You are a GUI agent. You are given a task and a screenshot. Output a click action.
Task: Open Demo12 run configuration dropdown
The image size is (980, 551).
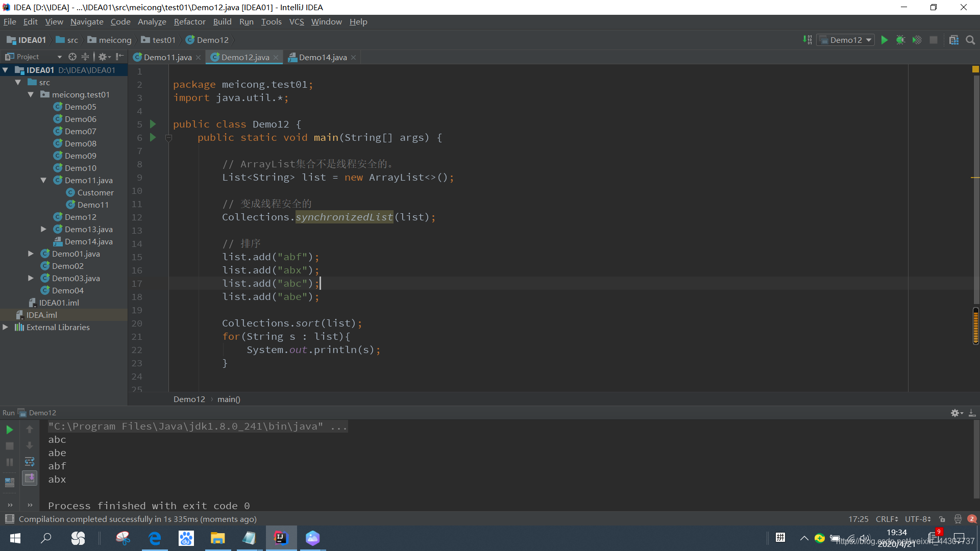pyautogui.click(x=846, y=40)
